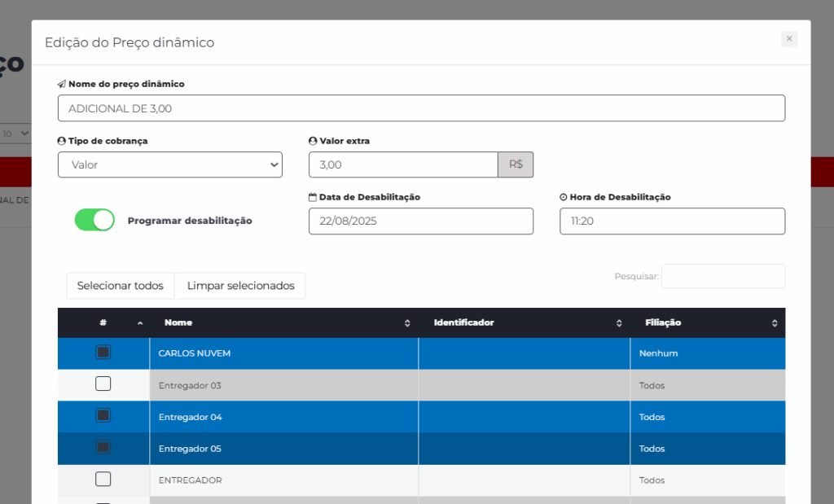
Task: Uncheck the Entregador 04 checkbox
Action: 103,416
